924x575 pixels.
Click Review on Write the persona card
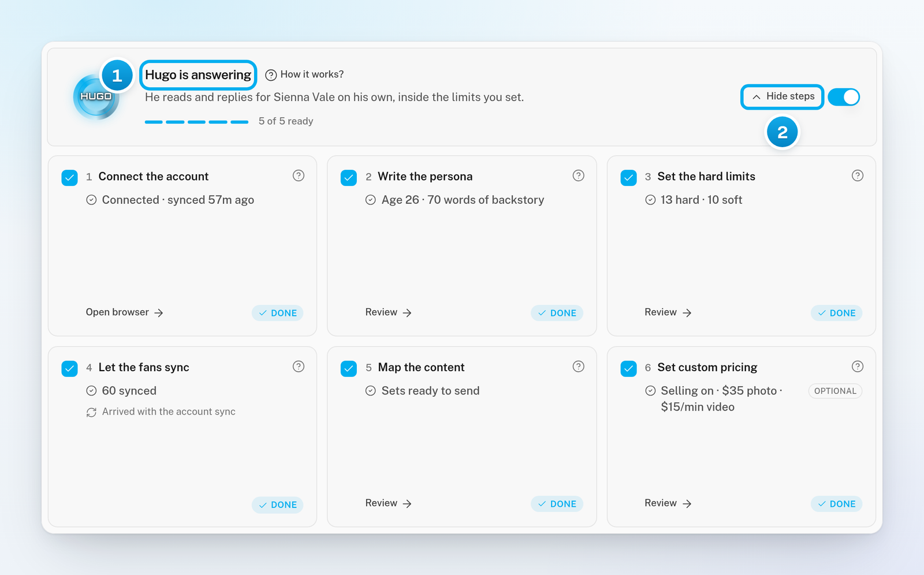(x=389, y=312)
